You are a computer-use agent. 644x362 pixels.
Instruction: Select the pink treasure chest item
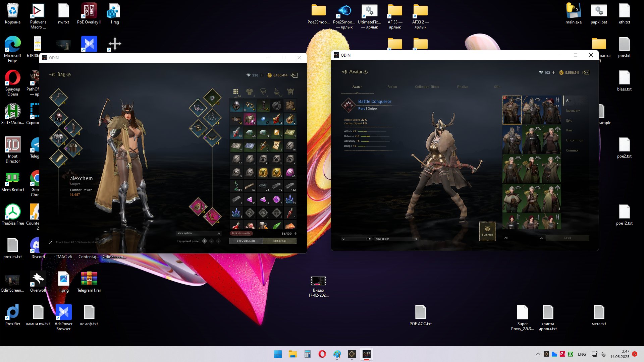250,119
